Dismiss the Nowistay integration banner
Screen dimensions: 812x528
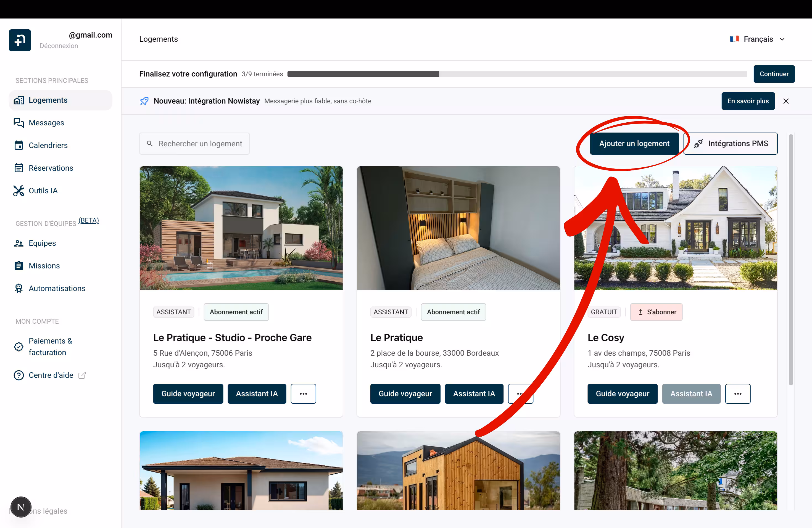786,101
